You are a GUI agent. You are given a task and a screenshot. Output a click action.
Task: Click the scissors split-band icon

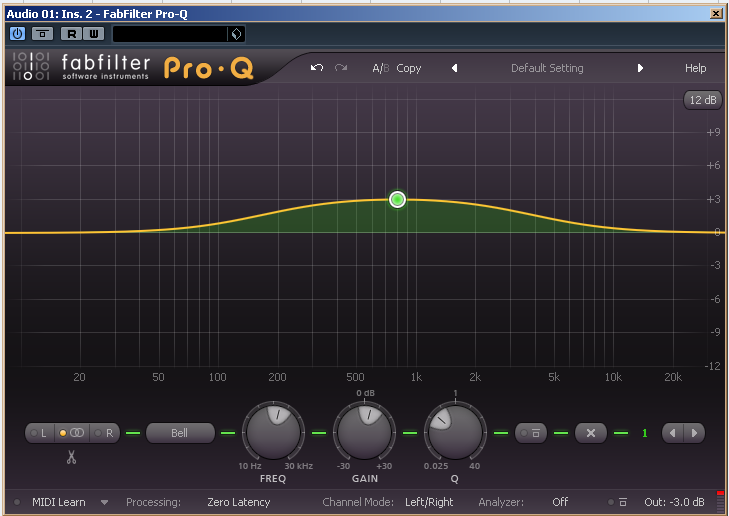tap(71, 457)
